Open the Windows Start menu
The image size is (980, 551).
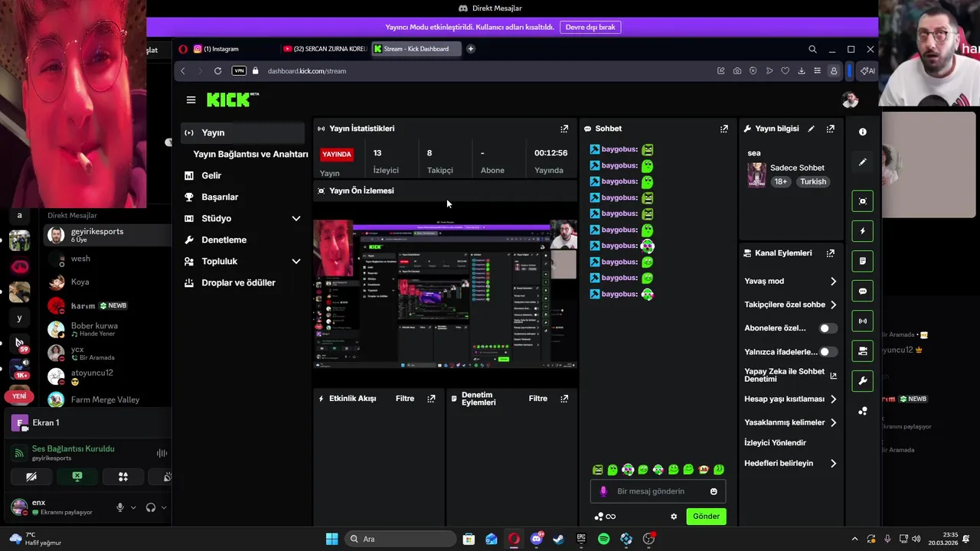pyautogui.click(x=332, y=539)
